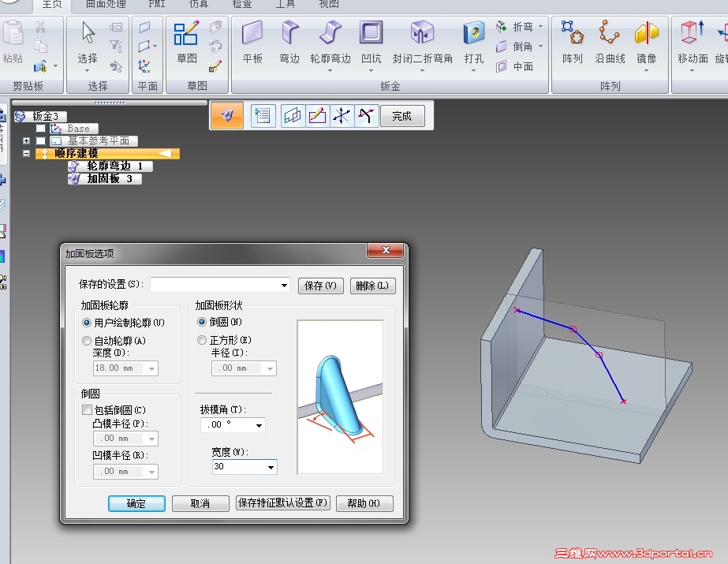This screenshot has height=564, width=728.
Task: Choose the 凹坑 (Dimple) tool
Action: (371, 46)
